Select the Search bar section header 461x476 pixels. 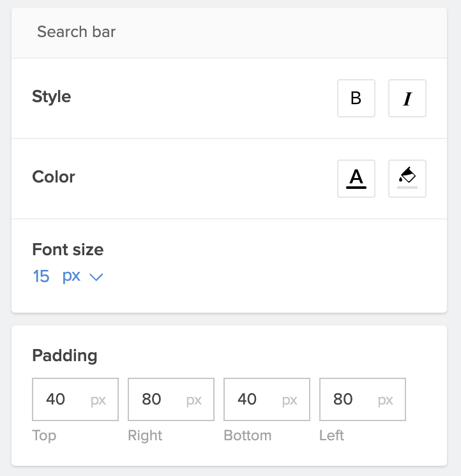click(77, 32)
